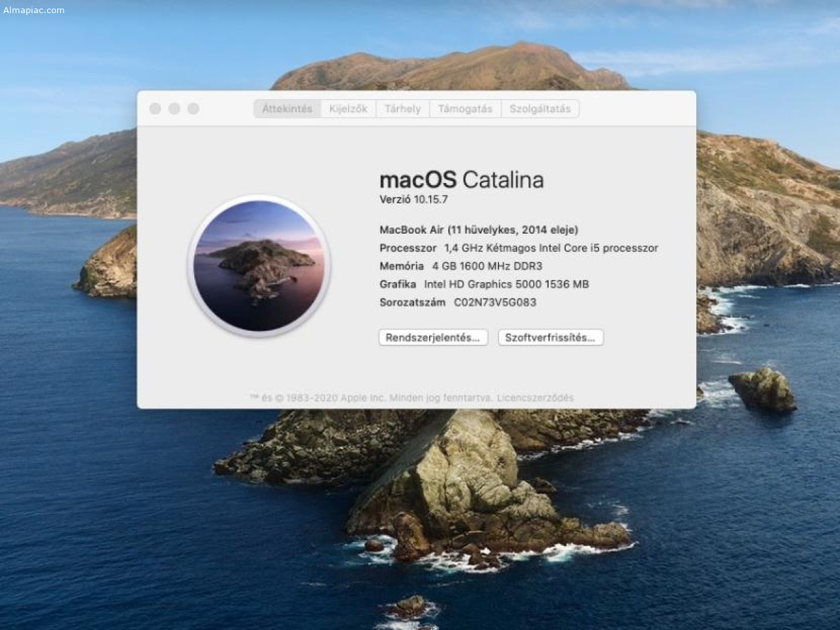Click the Grafika Intel HD Graphics line

click(x=484, y=284)
